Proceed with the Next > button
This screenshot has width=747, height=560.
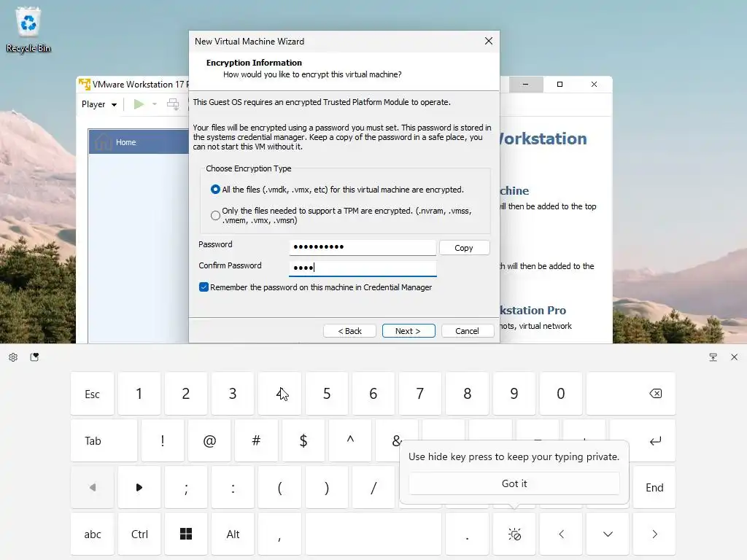coord(409,331)
